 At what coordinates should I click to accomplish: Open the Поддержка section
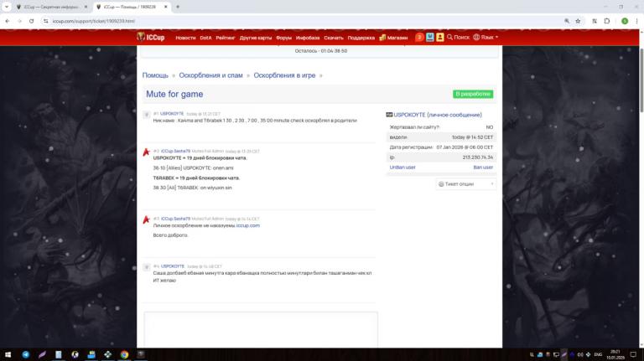click(361, 38)
